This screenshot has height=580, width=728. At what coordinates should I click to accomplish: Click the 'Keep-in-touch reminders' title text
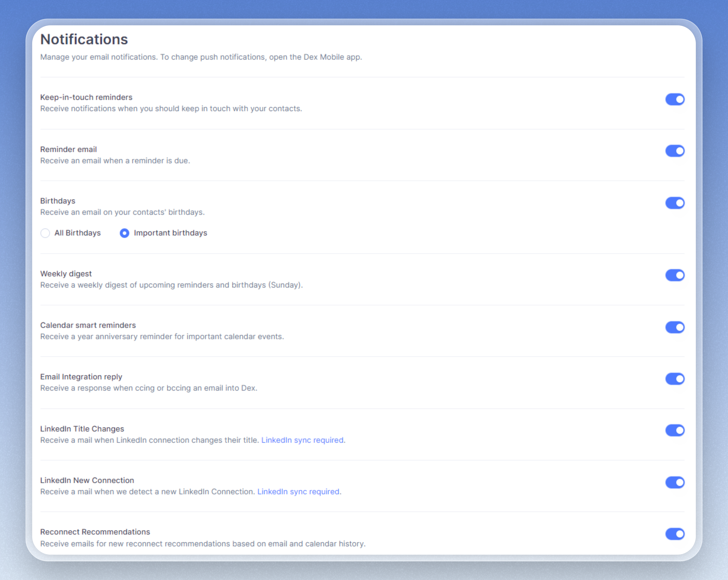[86, 97]
